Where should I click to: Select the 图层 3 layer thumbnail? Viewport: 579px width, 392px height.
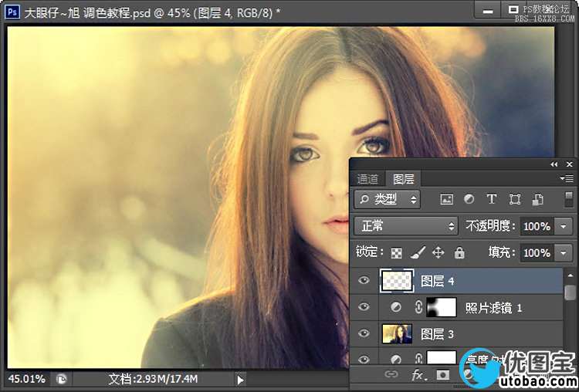click(x=397, y=333)
